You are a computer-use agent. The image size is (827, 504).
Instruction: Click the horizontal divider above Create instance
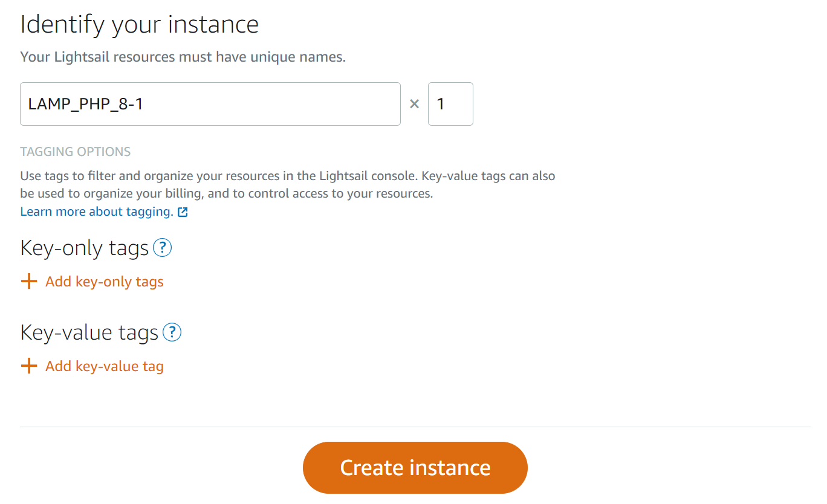point(415,427)
